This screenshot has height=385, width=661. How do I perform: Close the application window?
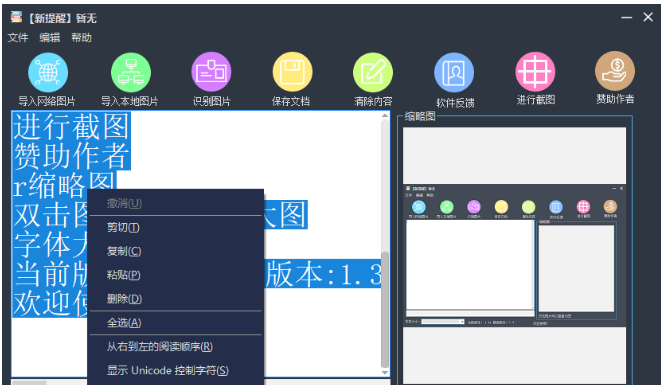(648, 17)
